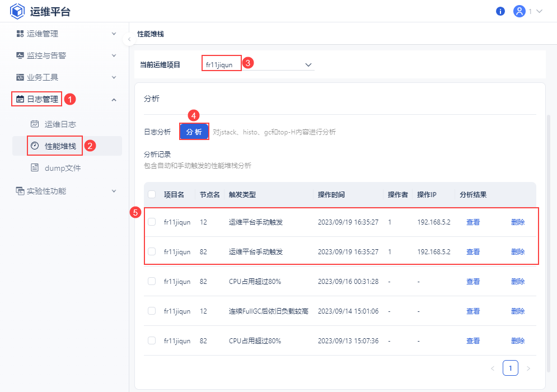The height and width of the screenshot is (392, 557).
Task: Expand the 监控与告警 menu chevron
Action: 114,55
